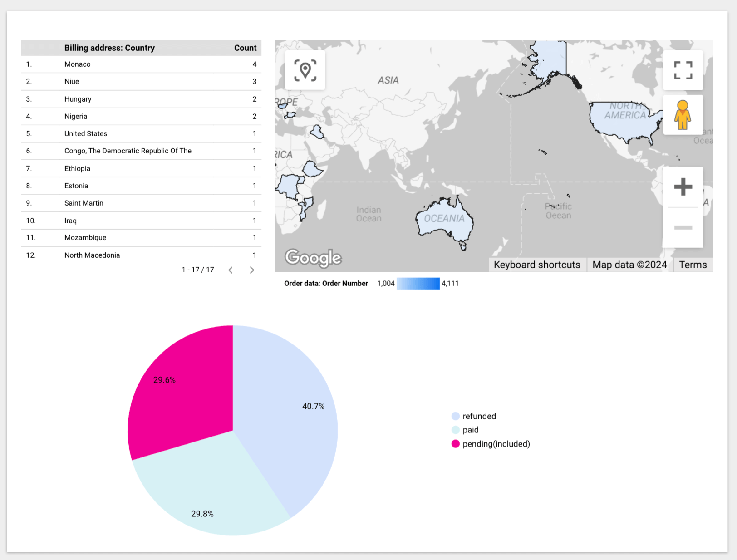Go to next table page arrow

252,270
